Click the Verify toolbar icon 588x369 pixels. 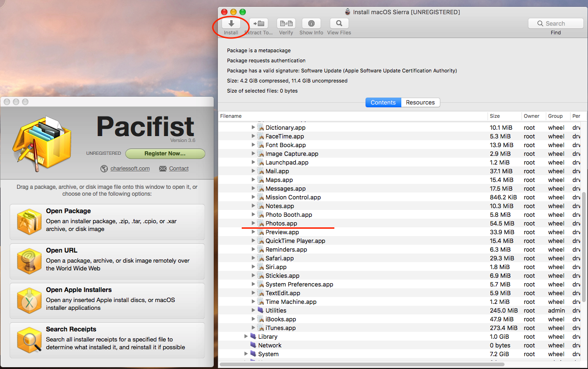[x=286, y=23]
